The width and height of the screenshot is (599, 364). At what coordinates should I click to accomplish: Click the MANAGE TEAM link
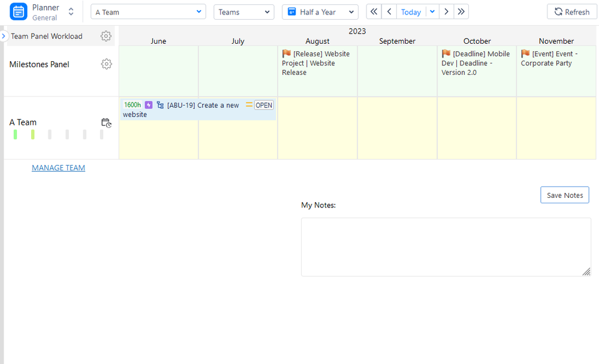(x=58, y=168)
